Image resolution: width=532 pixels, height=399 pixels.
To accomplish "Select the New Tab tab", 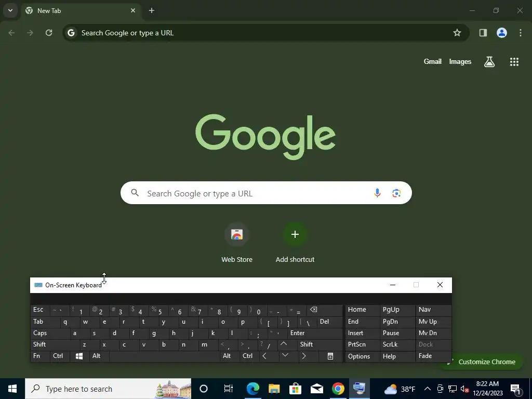I will pyautogui.click(x=82, y=10).
